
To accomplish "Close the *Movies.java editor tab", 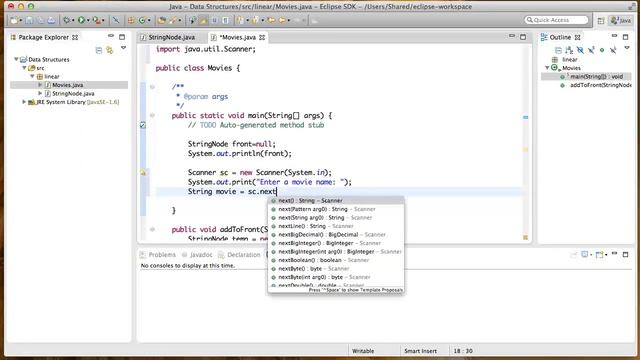I will click(x=262, y=37).
